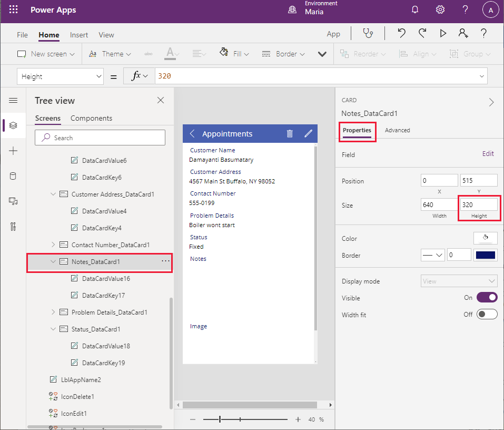504x430 pixels.
Task: Click the Edit link beside Field
Action: [488, 154]
